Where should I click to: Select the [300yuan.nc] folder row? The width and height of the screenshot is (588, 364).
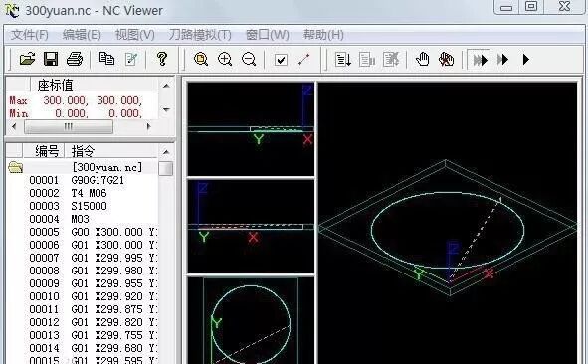[82, 167]
